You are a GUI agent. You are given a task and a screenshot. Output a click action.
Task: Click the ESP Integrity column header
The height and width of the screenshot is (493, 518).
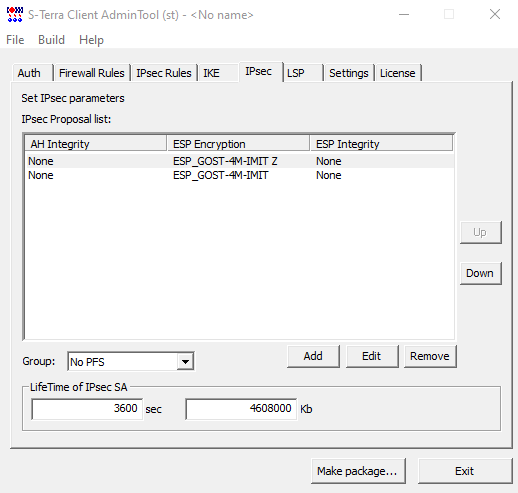coord(381,144)
